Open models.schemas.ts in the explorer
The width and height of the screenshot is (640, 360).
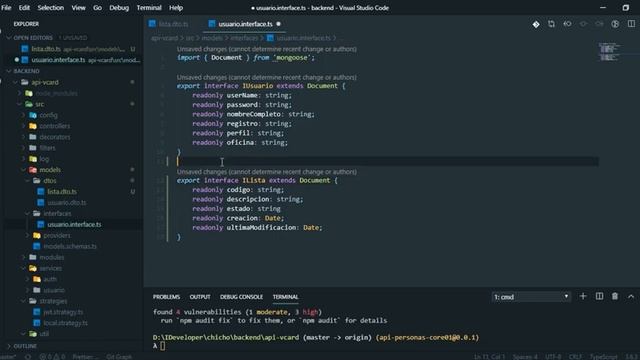click(70, 246)
